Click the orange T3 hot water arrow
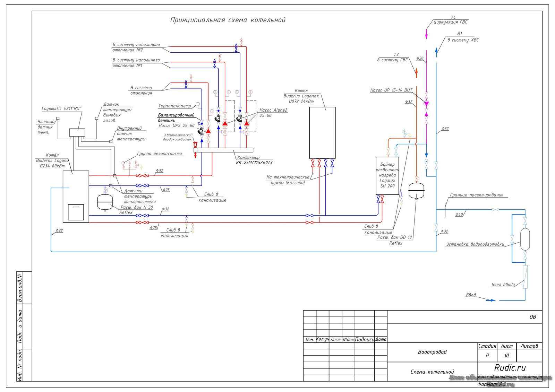The height and width of the screenshot is (392, 555). point(416,72)
